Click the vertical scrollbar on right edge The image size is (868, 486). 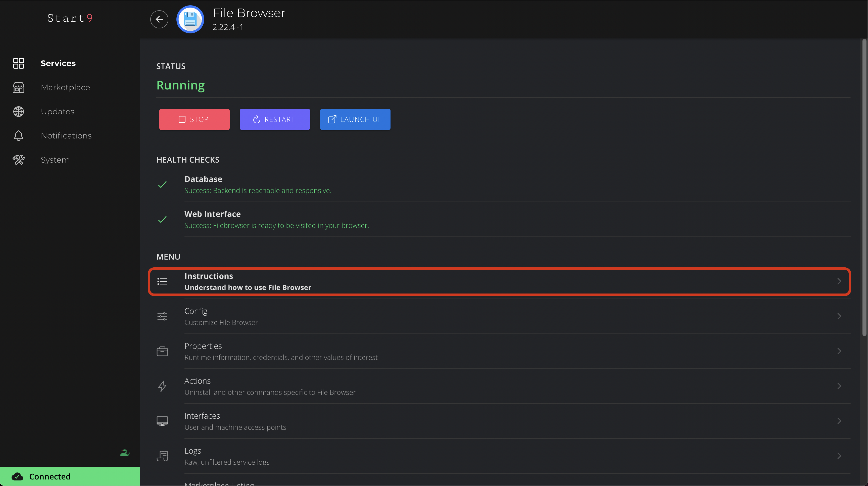click(x=864, y=187)
